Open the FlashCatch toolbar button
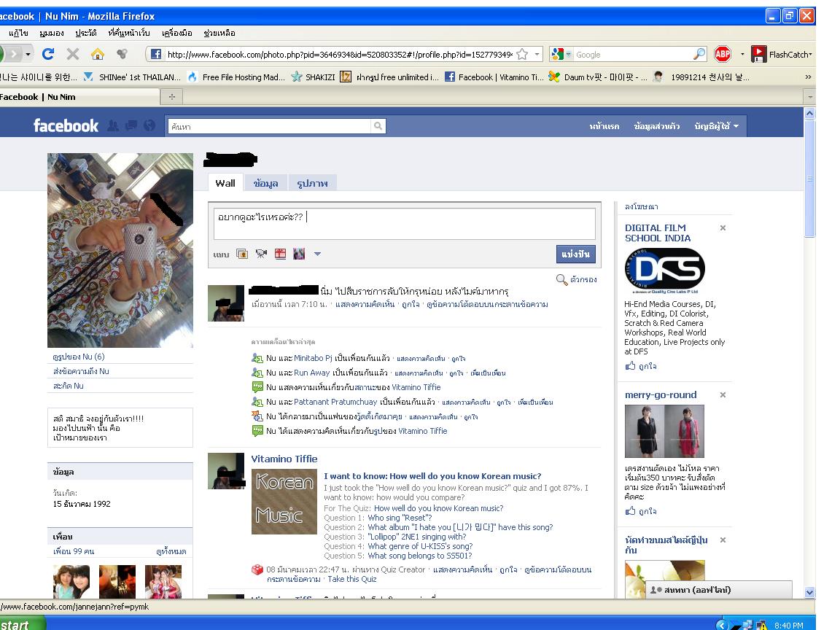 (781, 54)
